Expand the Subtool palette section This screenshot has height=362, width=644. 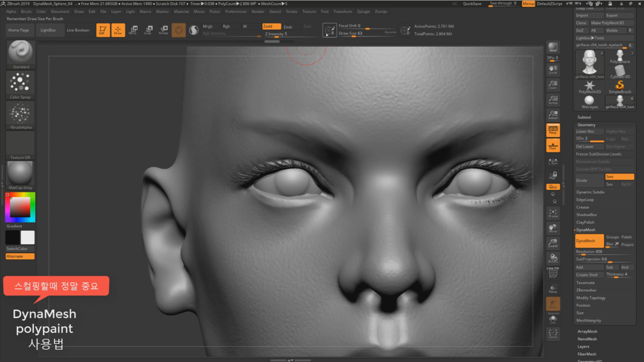tap(584, 117)
